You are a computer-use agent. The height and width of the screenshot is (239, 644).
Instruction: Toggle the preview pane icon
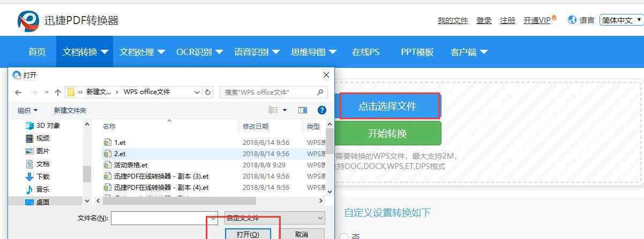point(303,110)
